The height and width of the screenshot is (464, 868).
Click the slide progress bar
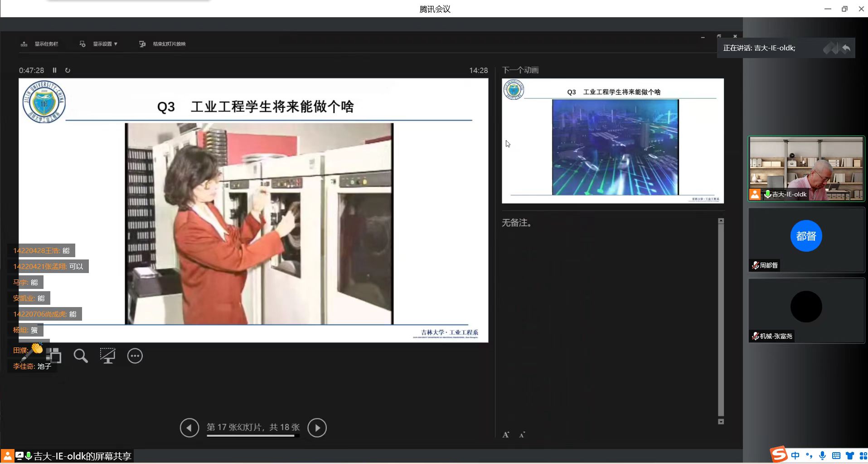252,436
